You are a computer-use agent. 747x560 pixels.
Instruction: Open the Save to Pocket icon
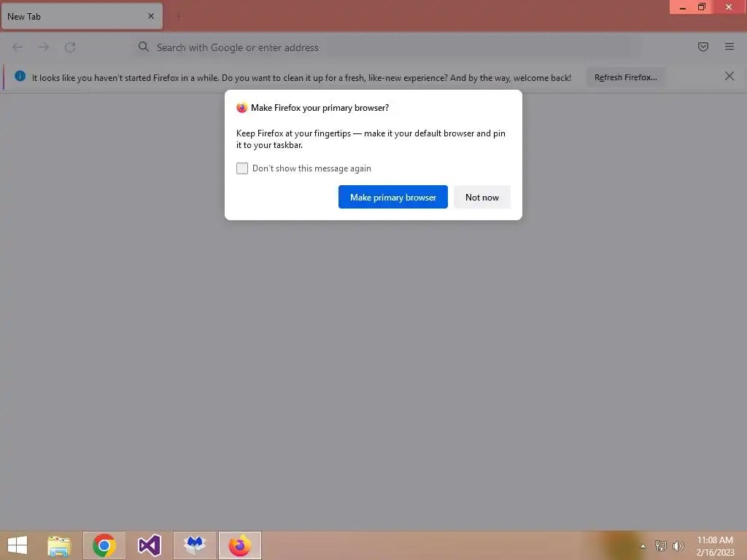(703, 47)
